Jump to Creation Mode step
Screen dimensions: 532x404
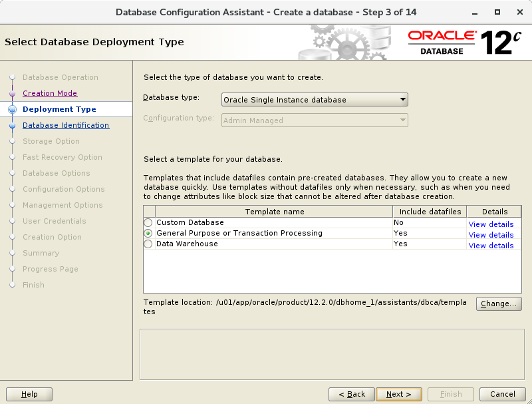(50, 93)
